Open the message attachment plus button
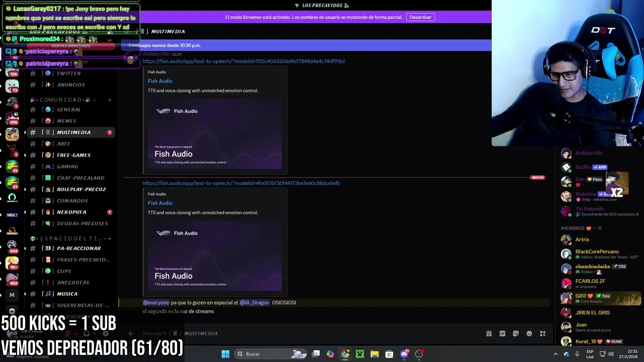Screen dimensions: 644x362 (130, 333)
